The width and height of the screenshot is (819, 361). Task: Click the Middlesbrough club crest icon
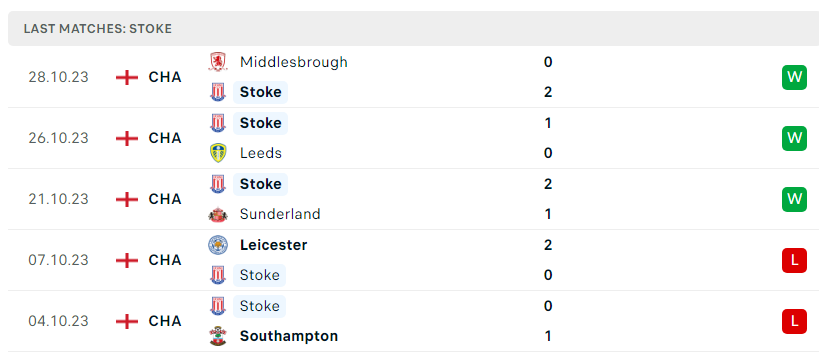217,62
